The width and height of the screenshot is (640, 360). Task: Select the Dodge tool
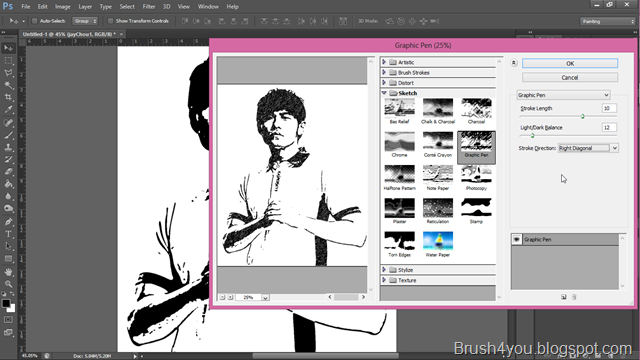8,209
